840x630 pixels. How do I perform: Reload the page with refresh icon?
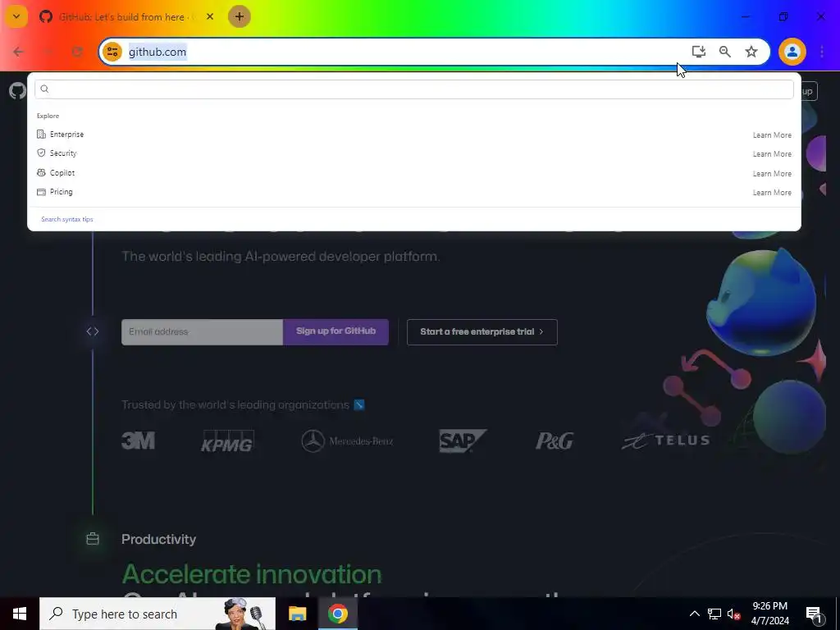77,52
